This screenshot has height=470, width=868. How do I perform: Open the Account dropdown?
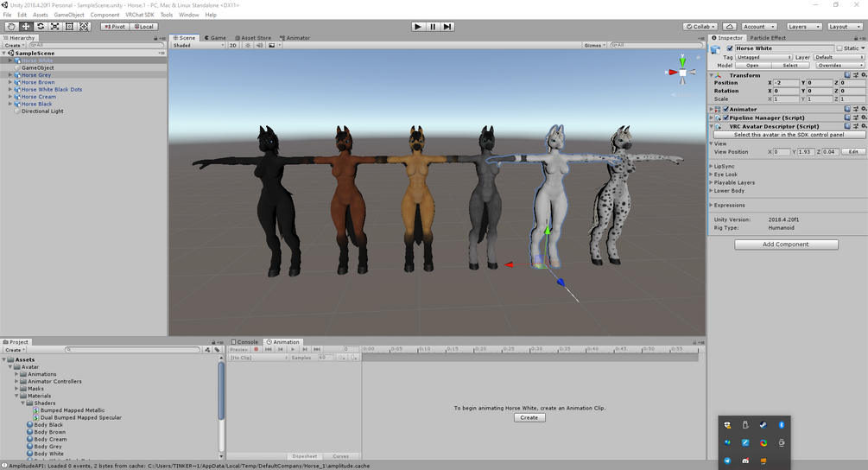point(759,27)
